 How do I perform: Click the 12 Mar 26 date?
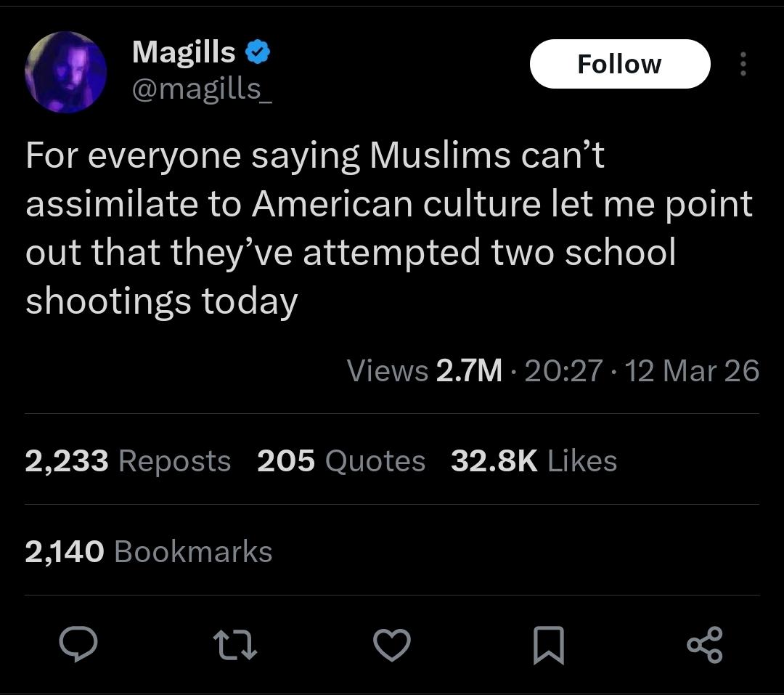692,371
